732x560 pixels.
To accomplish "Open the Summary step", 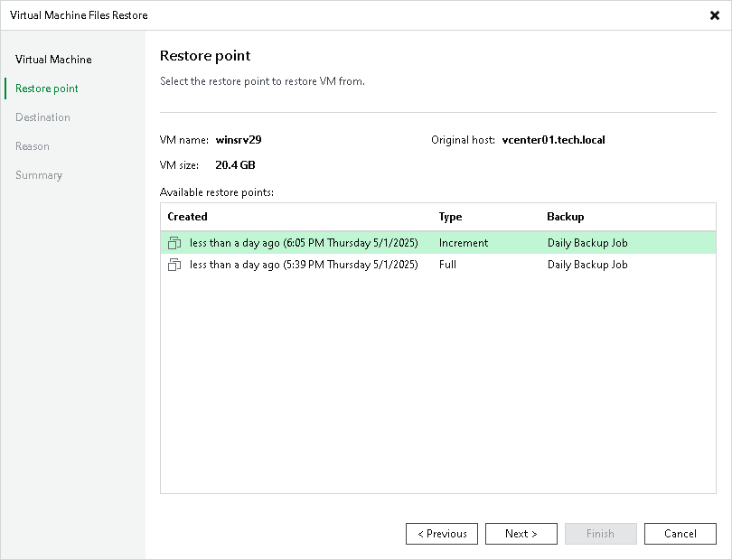I will click(39, 174).
